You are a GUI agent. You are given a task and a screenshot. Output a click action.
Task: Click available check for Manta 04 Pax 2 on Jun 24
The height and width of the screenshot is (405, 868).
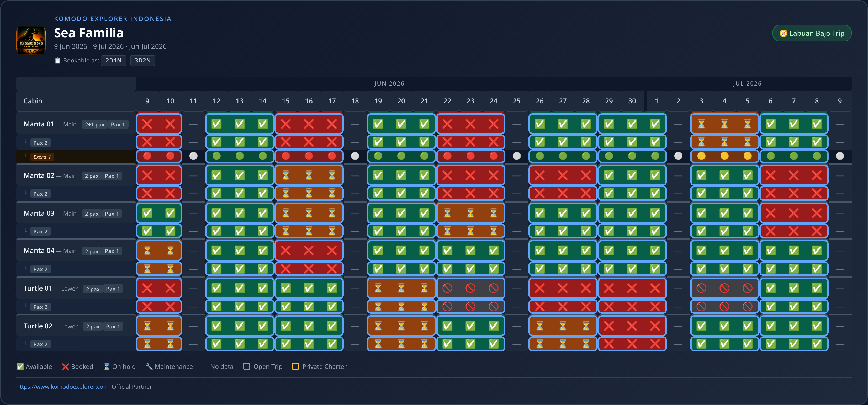coord(493,269)
